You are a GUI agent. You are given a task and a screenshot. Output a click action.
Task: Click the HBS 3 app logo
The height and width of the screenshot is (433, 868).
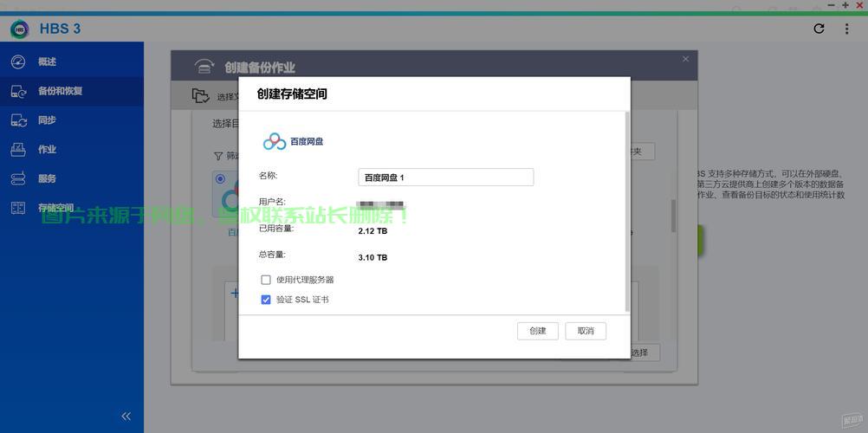[x=19, y=29]
